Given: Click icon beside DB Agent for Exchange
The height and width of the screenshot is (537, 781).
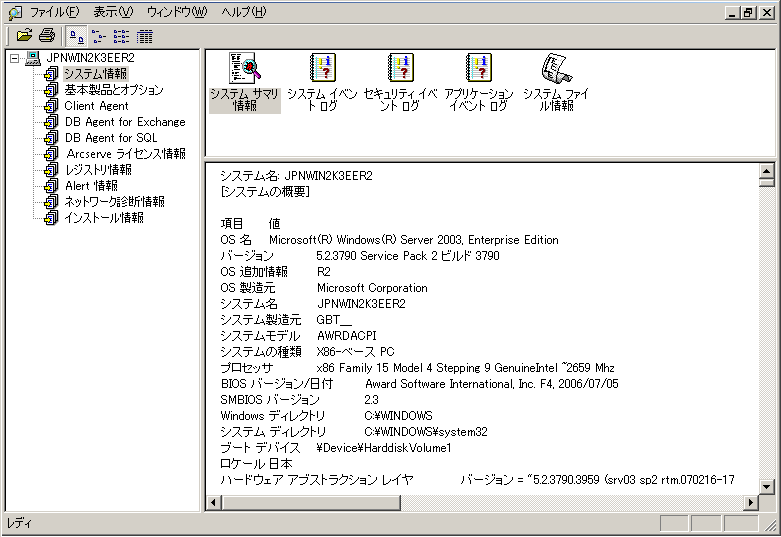Looking at the screenshot, I should pos(51,122).
